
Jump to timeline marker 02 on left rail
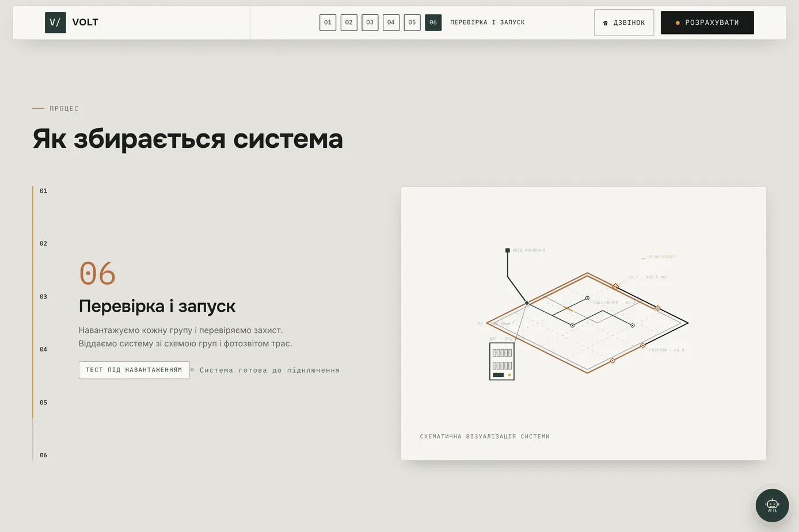[43, 244]
